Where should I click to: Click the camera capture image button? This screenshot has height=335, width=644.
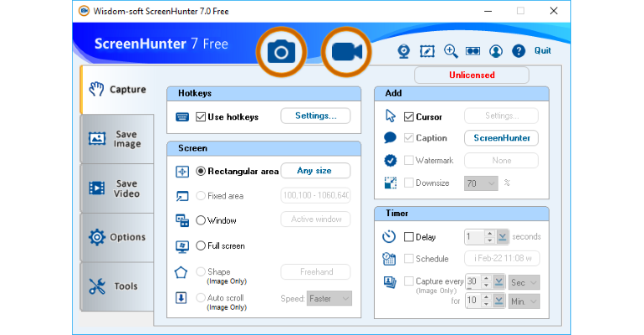(x=281, y=52)
